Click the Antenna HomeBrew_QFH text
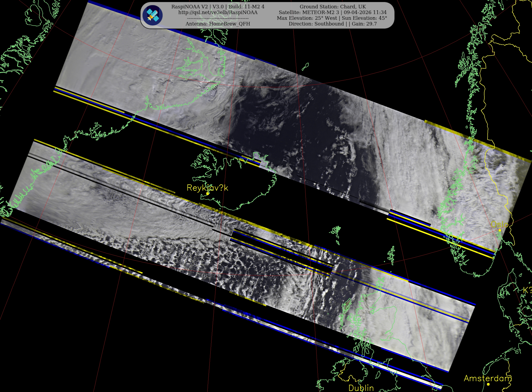 click(218, 24)
